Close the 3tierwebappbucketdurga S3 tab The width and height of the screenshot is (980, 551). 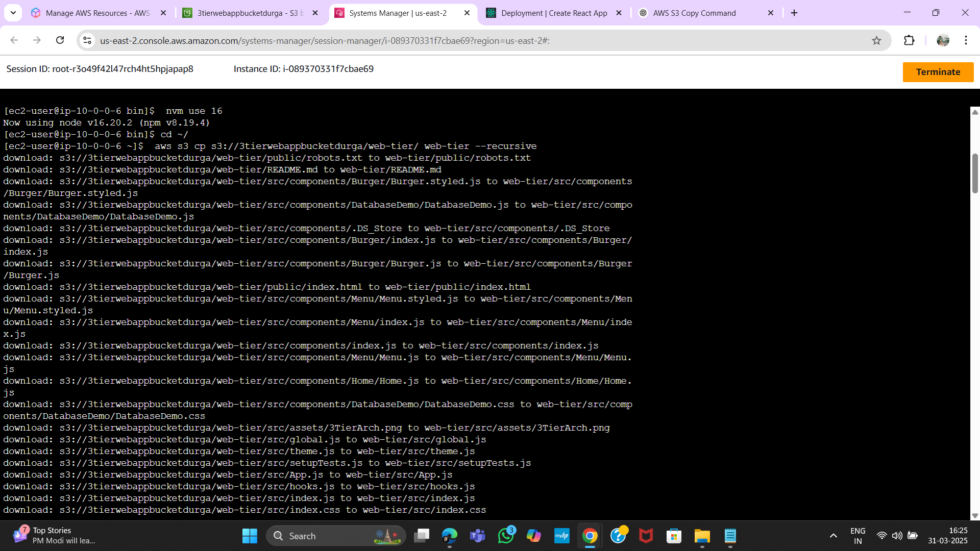(315, 13)
